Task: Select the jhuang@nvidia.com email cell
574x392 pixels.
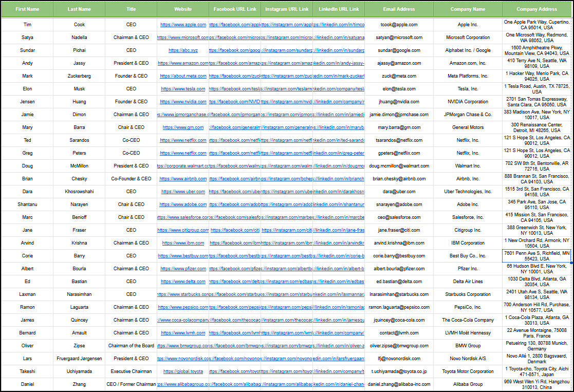Action: (x=399, y=102)
